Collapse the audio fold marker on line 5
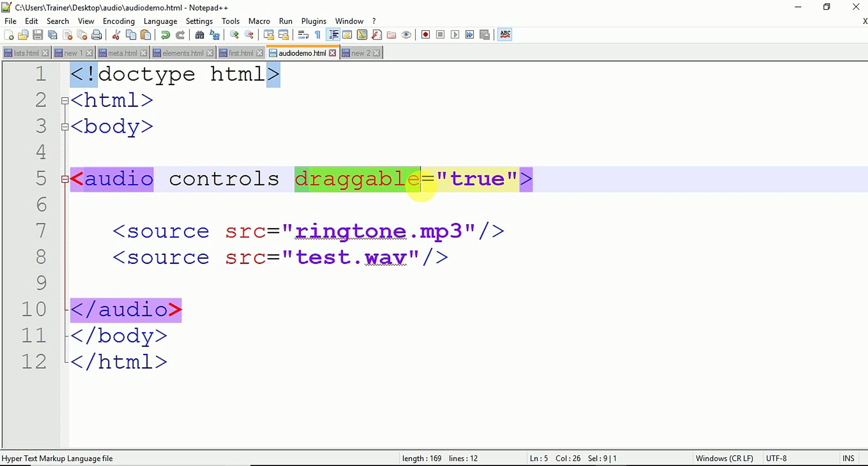Viewport: 868px width, 466px height. [x=65, y=179]
